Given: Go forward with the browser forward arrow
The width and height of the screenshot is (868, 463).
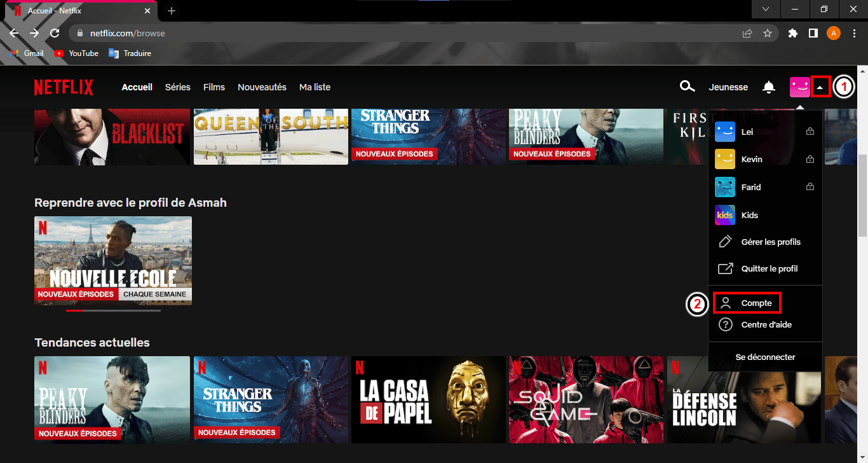Looking at the screenshot, I should pyautogui.click(x=34, y=33).
